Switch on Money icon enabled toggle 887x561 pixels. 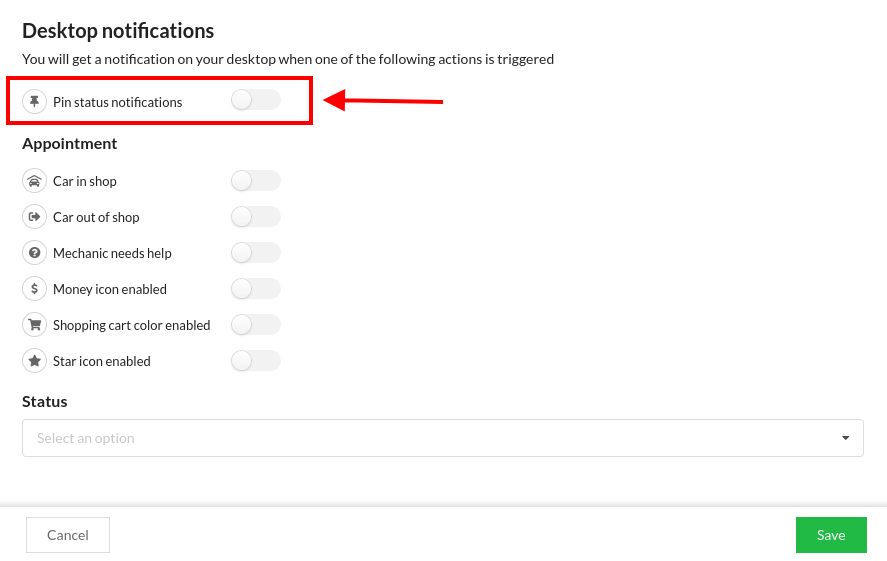click(x=255, y=289)
